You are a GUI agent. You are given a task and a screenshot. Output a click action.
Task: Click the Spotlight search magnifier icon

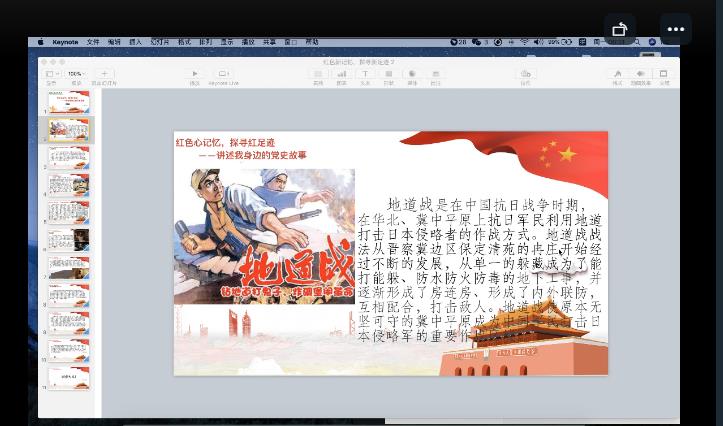(x=637, y=42)
